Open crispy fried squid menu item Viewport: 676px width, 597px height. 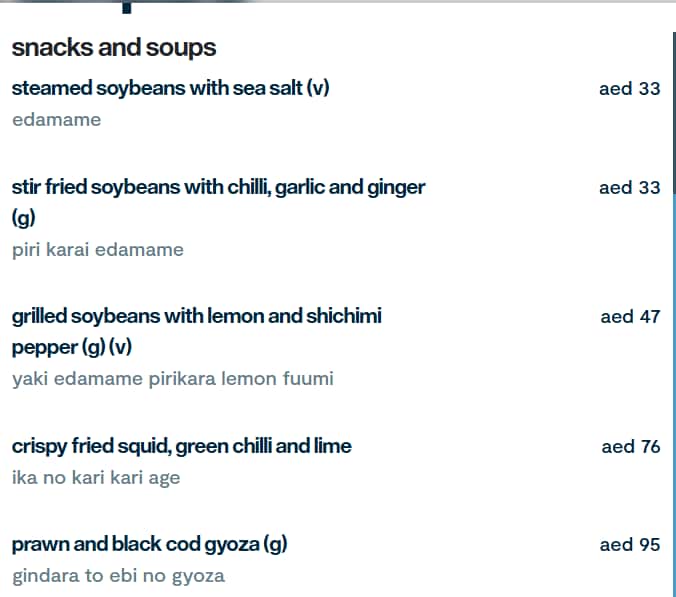(181, 446)
